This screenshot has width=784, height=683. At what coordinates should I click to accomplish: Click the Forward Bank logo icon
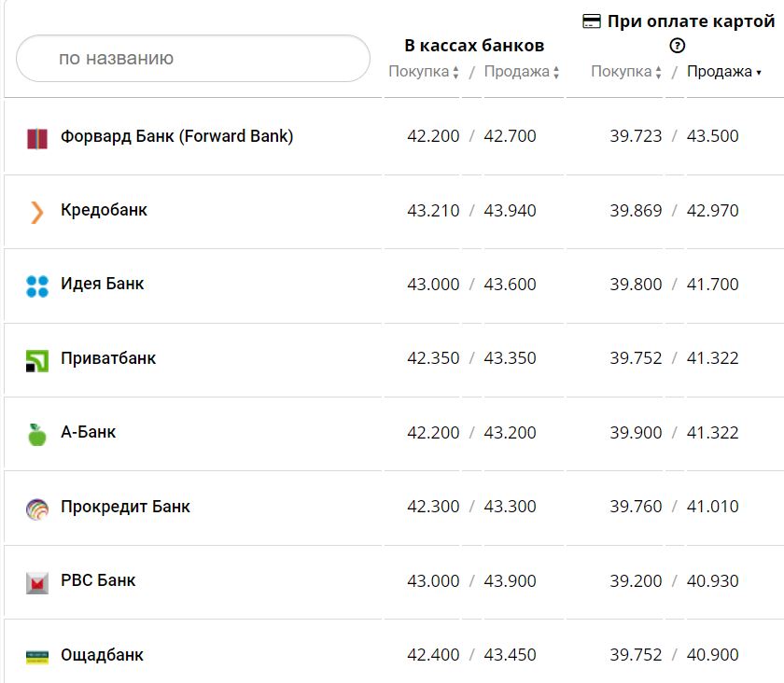click(x=36, y=139)
